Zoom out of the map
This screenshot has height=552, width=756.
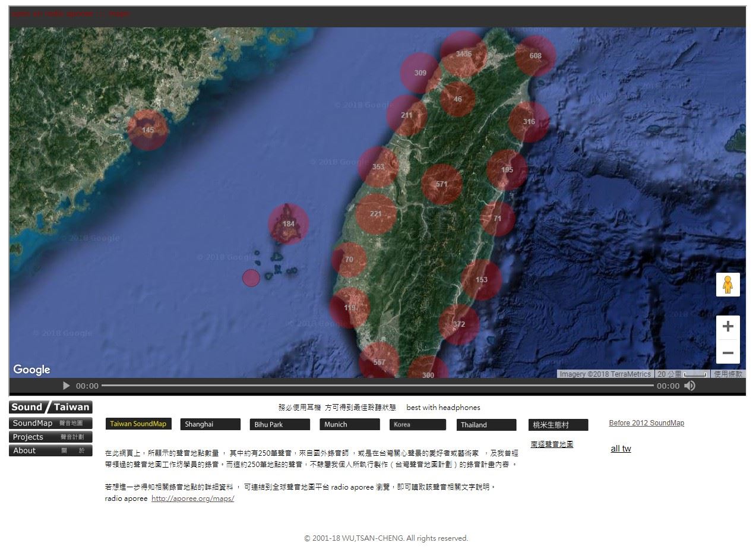pyautogui.click(x=727, y=353)
